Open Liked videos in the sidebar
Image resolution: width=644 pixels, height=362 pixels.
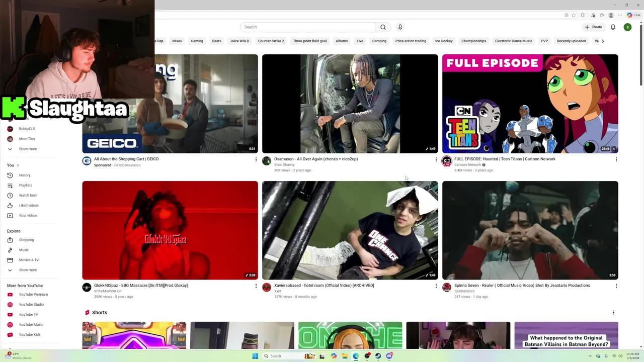tap(29, 206)
